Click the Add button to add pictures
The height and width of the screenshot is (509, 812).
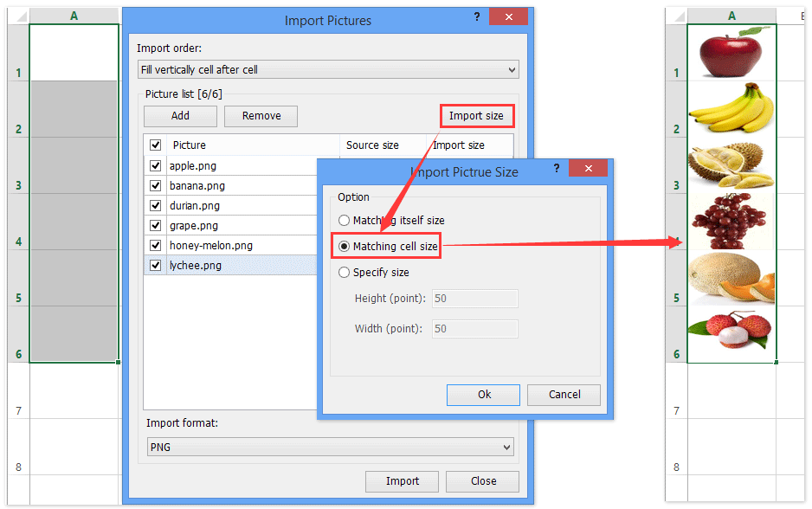pyautogui.click(x=180, y=115)
